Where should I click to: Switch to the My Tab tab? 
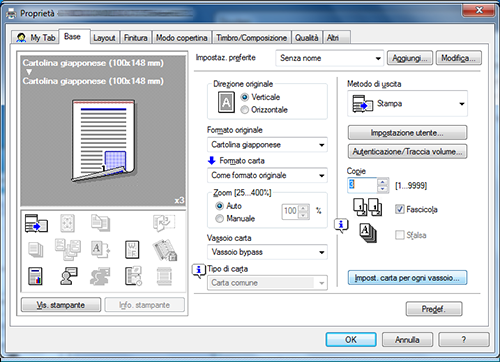click(x=35, y=37)
